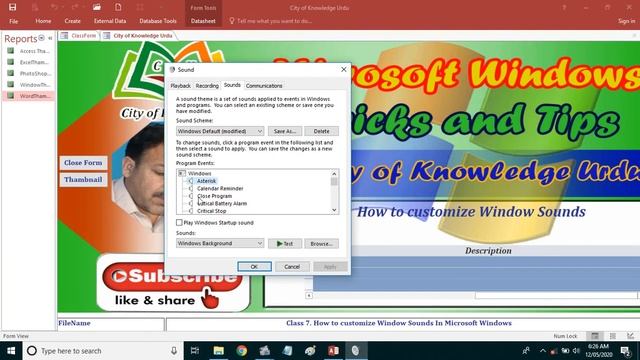Open the External Data ribbon tab
The width and height of the screenshot is (640, 360).
point(110,21)
